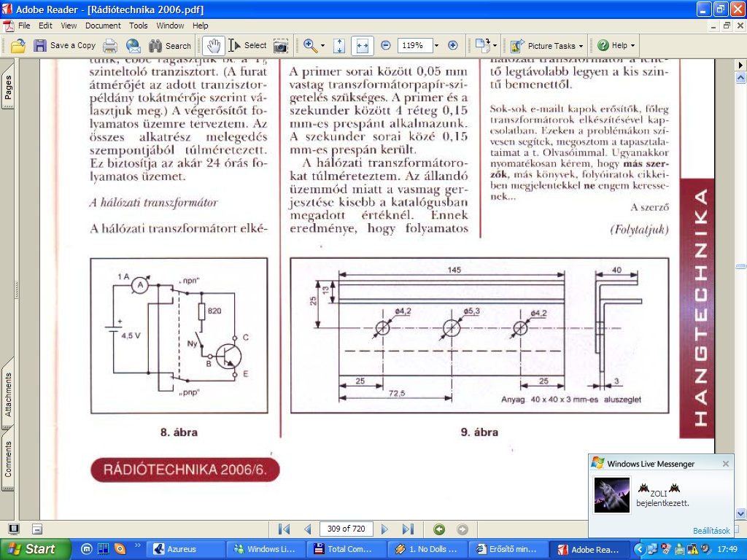Open the Search binoculars tool
The height and width of the screenshot is (560, 747).
pos(169,46)
